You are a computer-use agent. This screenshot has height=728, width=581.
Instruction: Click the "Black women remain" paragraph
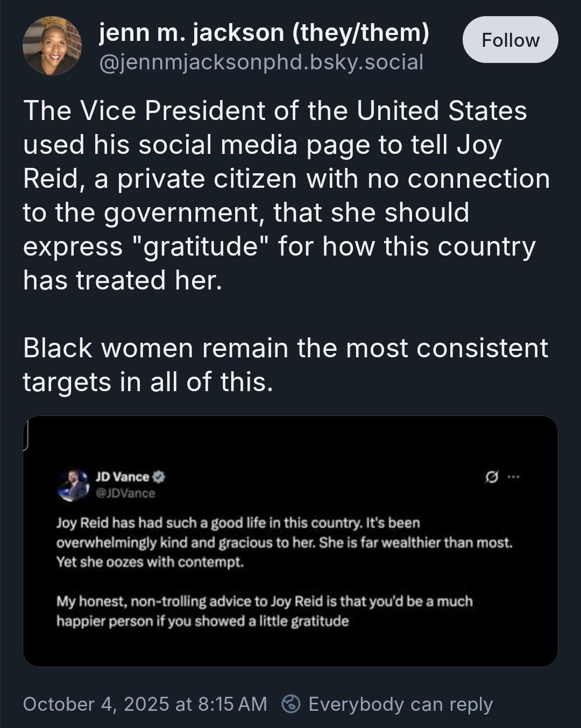(x=285, y=365)
